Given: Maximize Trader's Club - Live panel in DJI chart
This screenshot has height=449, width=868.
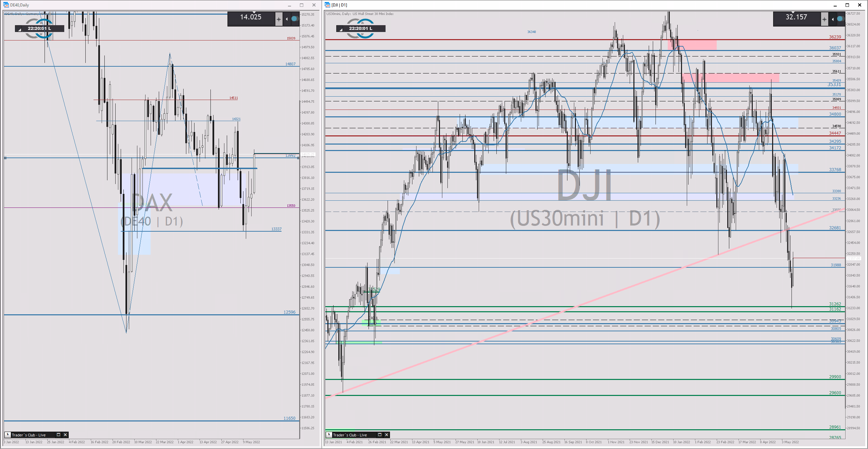Looking at the screenshot, I should 380,435.
